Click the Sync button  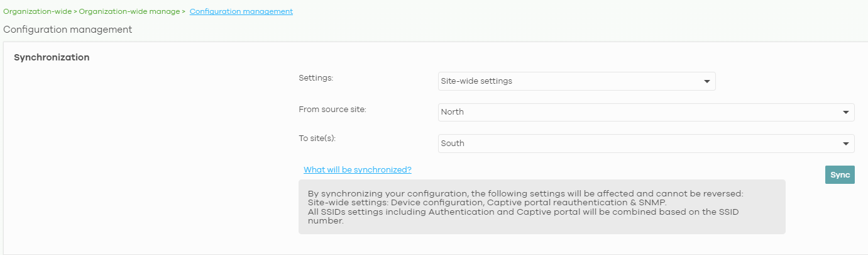click(x=840, y=174)
